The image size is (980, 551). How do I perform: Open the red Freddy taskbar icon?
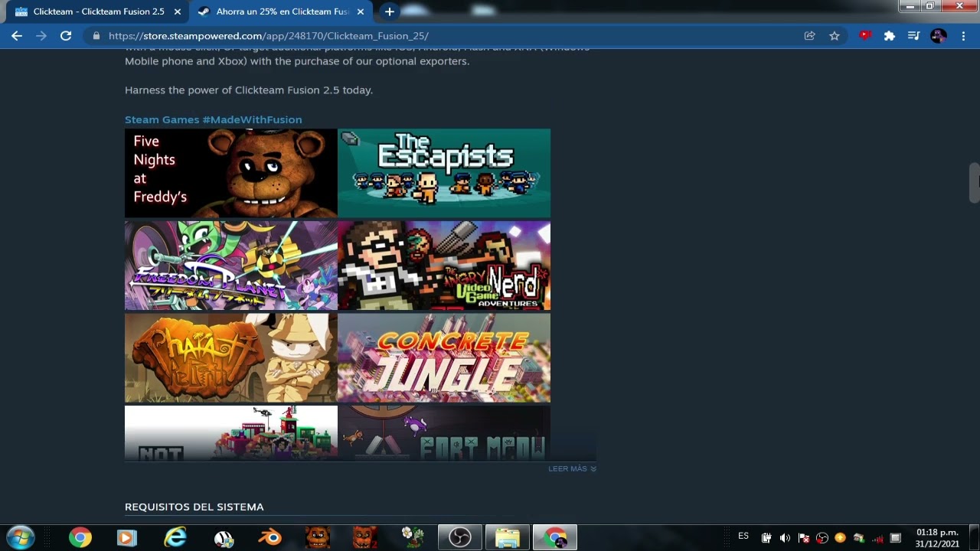pyautogui.click(x=365, y=537)
